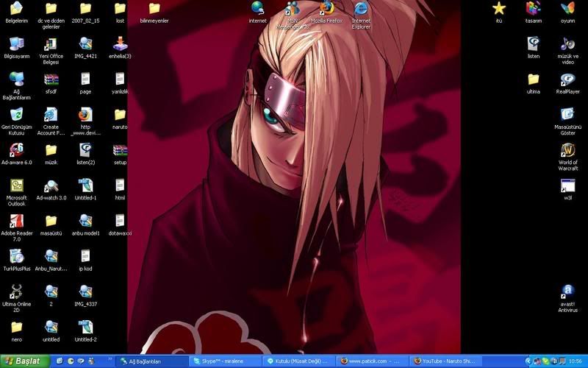Image resolution: width=588 pixels, height=368 pixels.
Task: Open Adobe Reader 7.0 shortcut
Action: click(x=16, y=221)
